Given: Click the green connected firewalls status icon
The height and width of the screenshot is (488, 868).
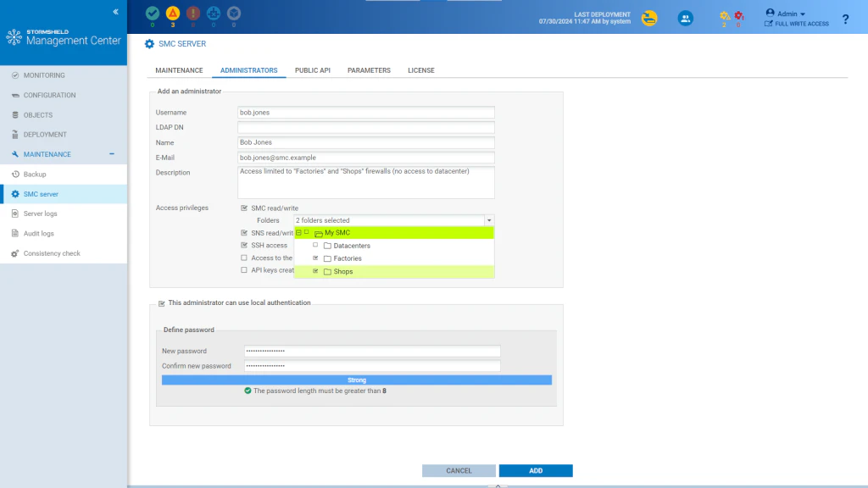Looking at the screenshot, I should coord(153,14).
